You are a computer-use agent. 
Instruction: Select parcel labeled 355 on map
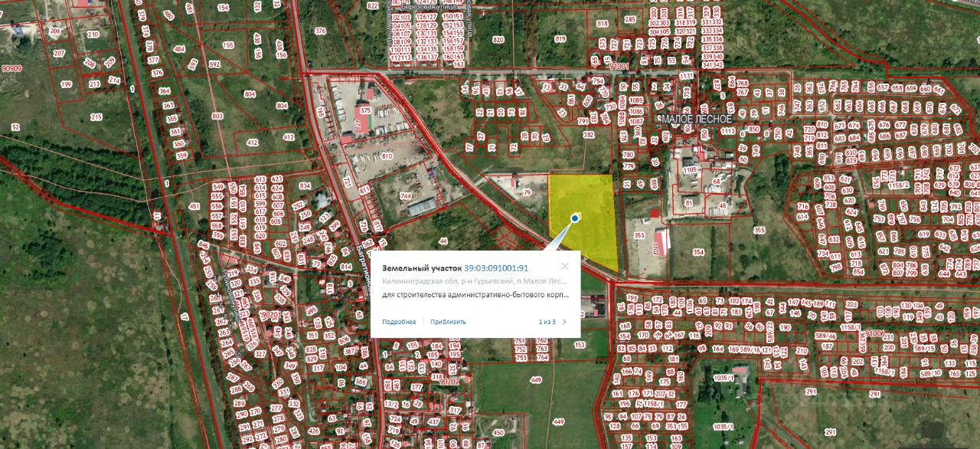pos(759,230)
